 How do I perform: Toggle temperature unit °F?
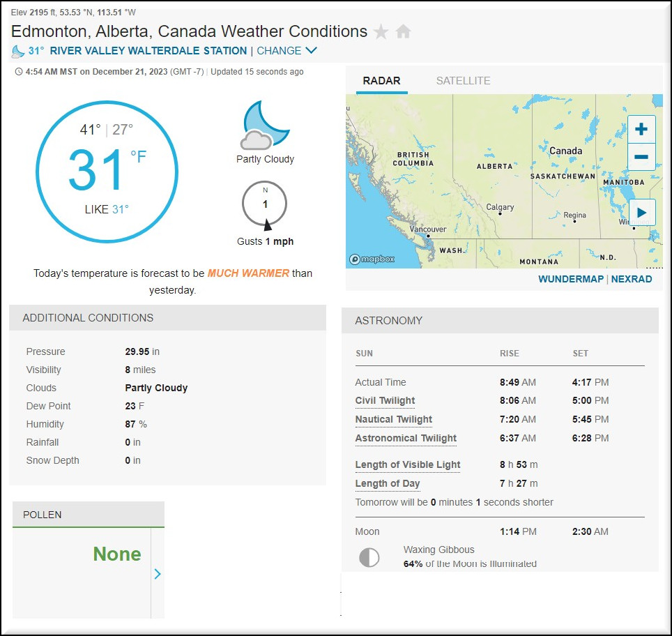[138, 157]
